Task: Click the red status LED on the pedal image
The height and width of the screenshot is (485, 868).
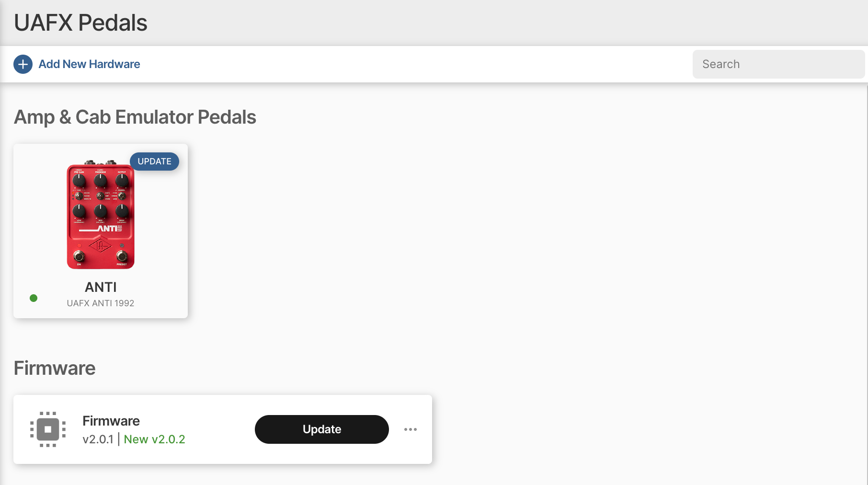Action: click(79, 245)
